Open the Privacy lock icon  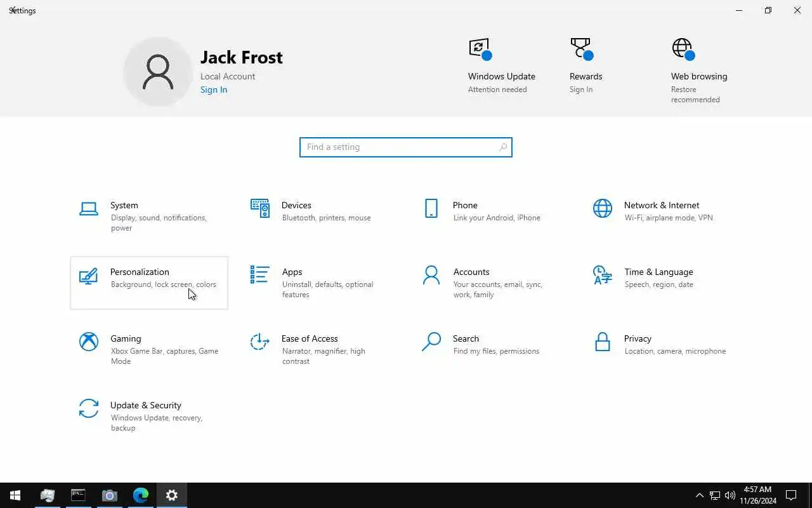(603, 342)
